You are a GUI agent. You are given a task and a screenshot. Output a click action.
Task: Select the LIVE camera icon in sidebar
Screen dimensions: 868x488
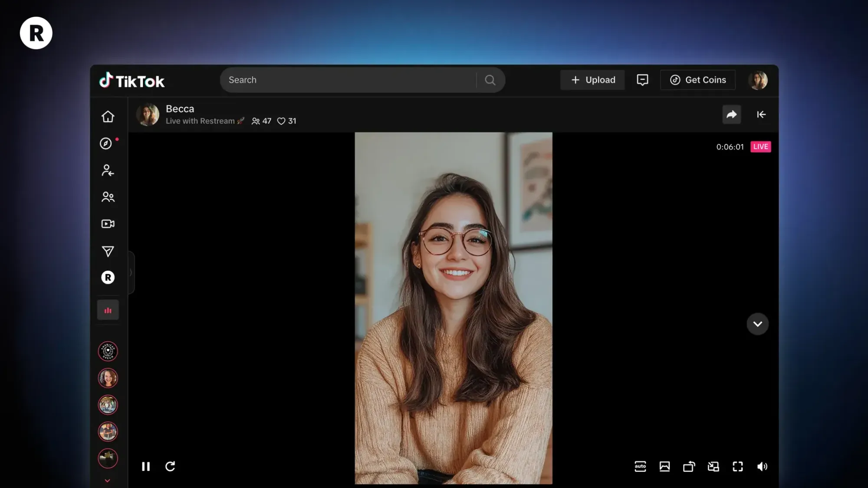108,224
